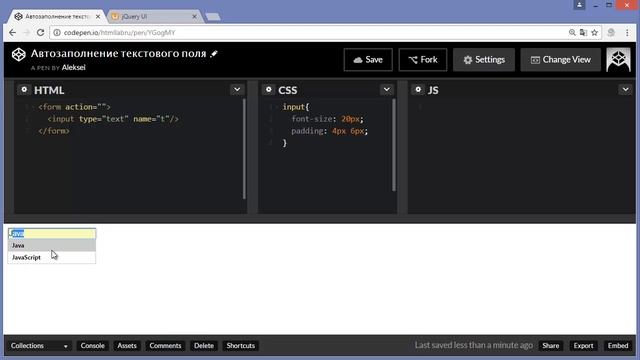640x360 pixels.
Task: Fork this pen
Action: (x=422, y=60)
